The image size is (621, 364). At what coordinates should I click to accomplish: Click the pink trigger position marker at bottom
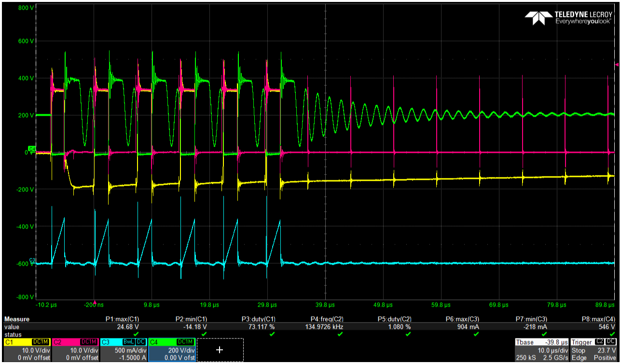tap(95, 302)
